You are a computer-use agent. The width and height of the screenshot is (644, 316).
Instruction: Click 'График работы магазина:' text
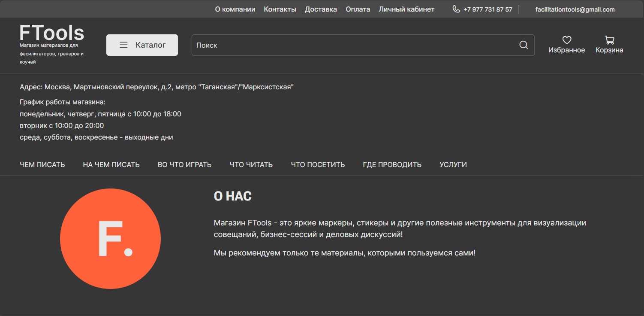(63, 102)
